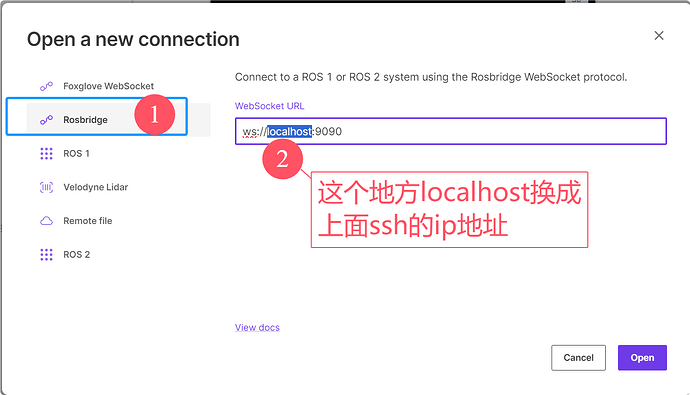690x395 pixels.
Task: Select the Rosbridge connection type
Action: coord(118,120)
